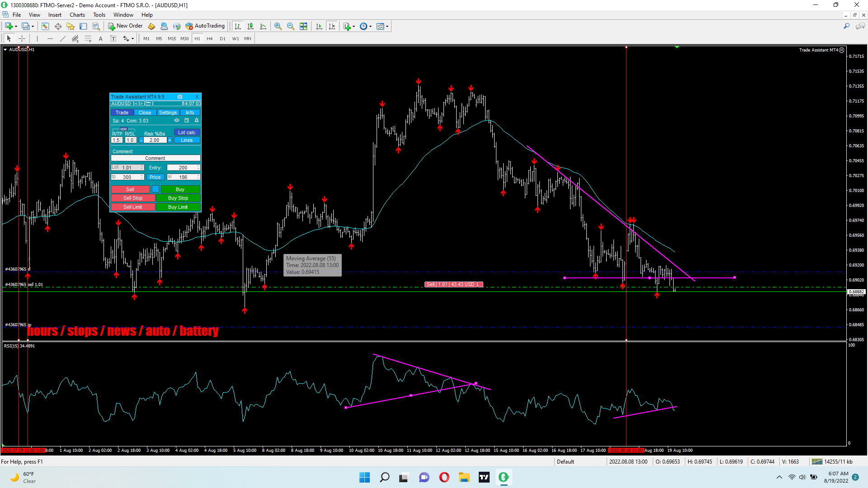This screenshot has width=868, height=488.
Task: Click the alert bell icon in panel
Action: 197,121
